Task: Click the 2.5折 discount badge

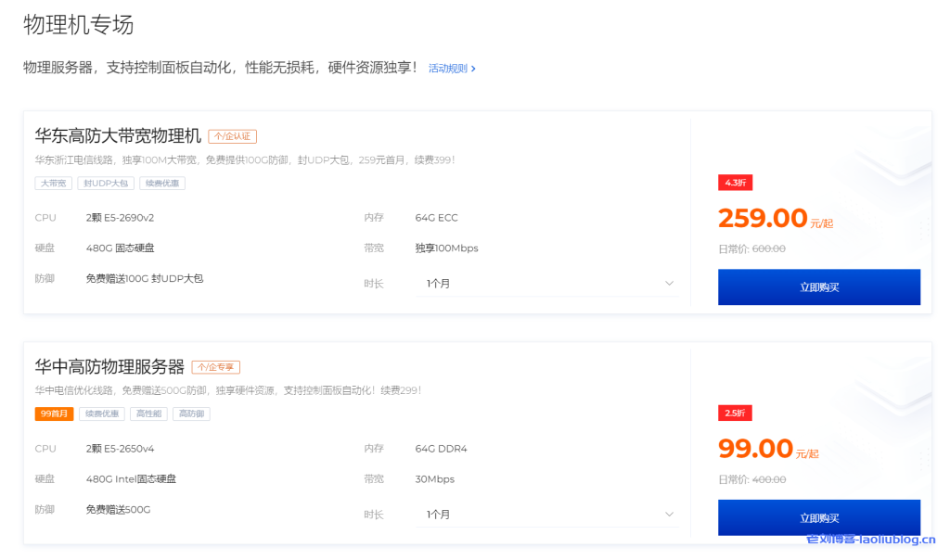Action: (x=735, y=413)
